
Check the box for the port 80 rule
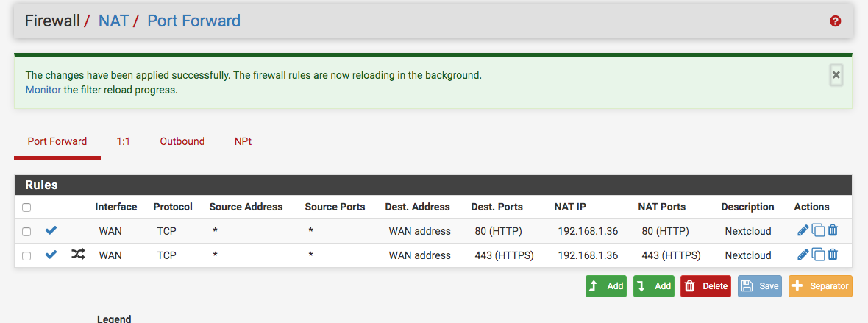(26, 232)
